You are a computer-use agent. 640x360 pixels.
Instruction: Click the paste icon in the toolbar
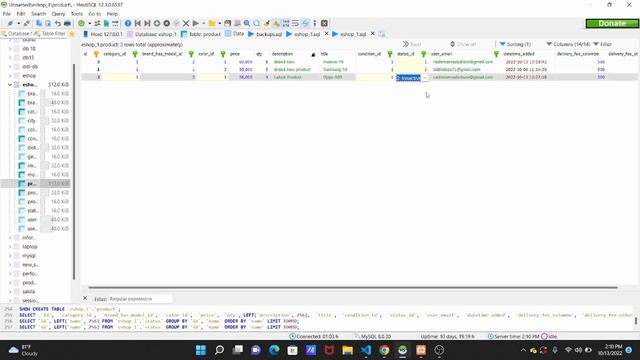(48, 24)
